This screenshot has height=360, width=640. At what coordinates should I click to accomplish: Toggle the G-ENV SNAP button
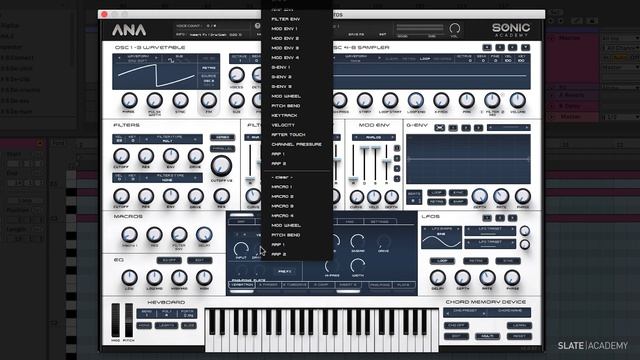pos(458,202)
